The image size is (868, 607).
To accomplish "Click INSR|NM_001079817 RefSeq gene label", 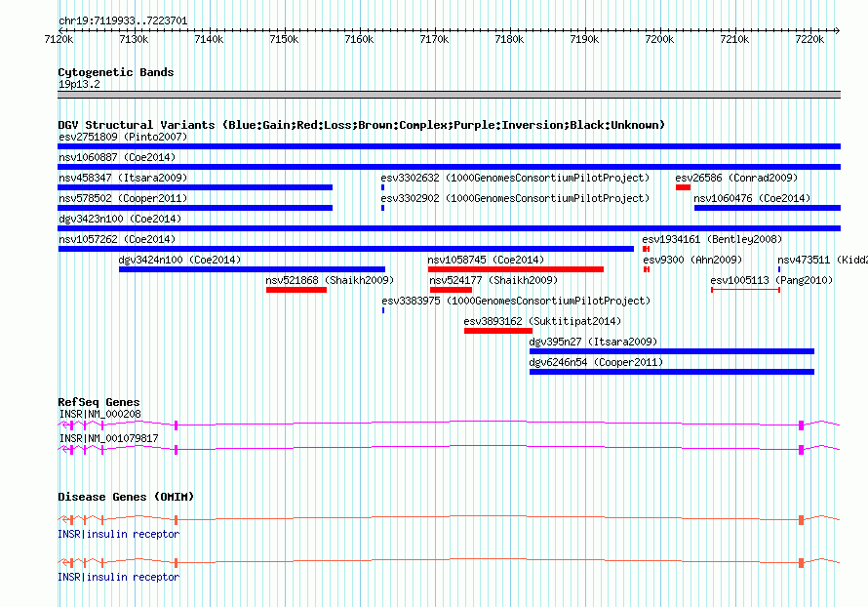I will [x=108, y=438].
